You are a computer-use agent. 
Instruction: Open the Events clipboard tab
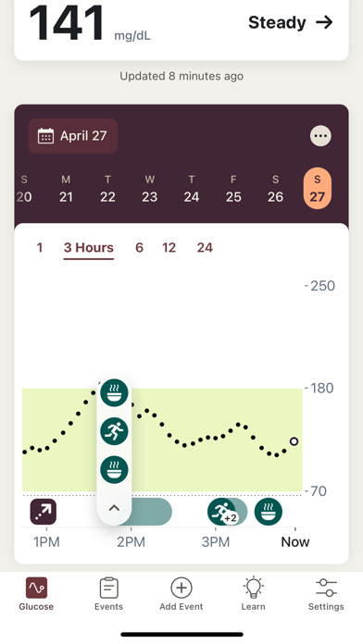[x=109, y=593]
